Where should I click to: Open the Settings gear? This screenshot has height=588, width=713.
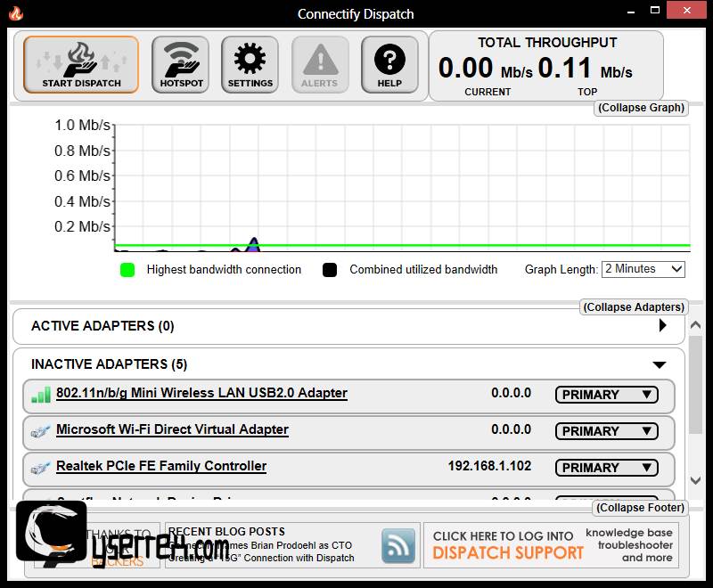pos(250,65)
